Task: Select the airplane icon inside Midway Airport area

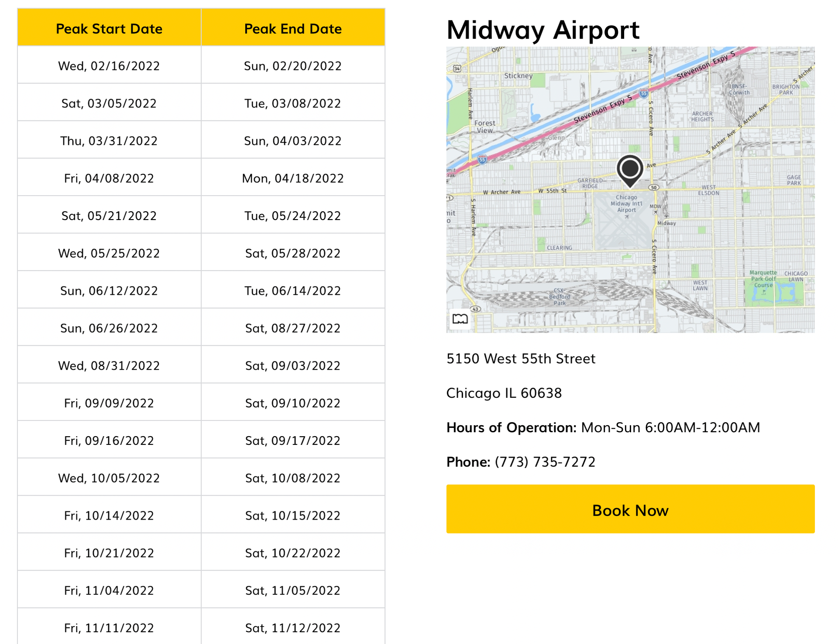Action: (x=627, y=217)
